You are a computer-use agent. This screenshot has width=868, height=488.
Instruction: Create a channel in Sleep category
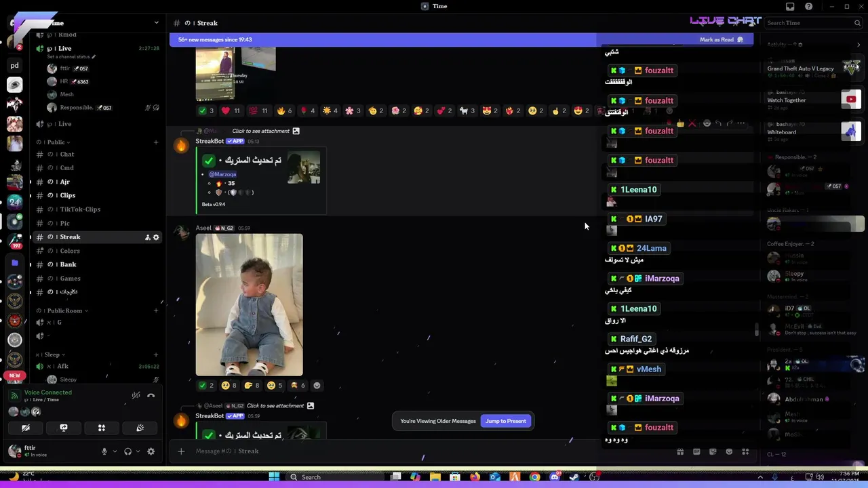[156, 354]
